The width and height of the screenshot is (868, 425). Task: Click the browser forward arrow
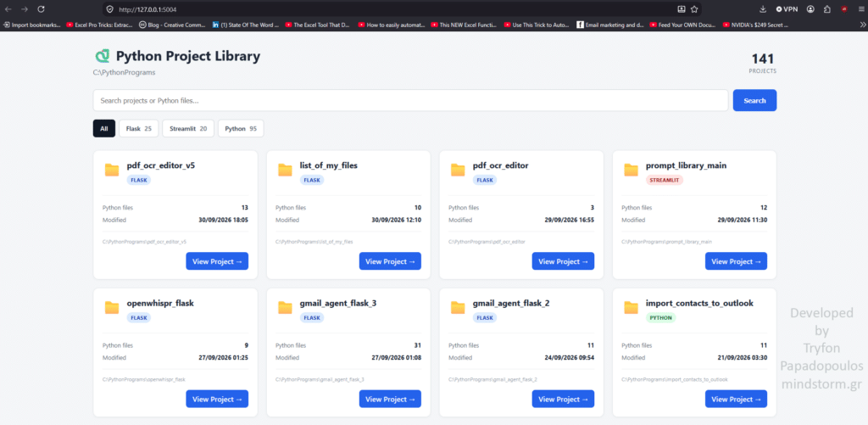pos(25,8)
